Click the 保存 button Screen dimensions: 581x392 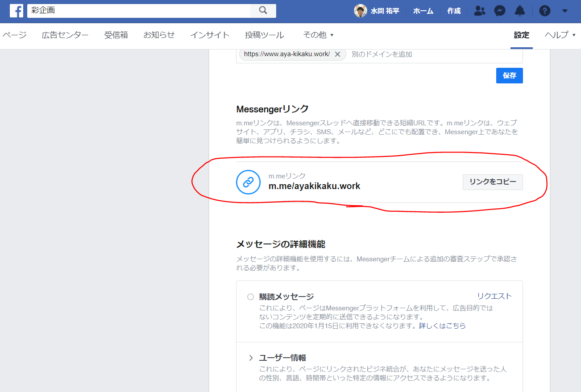coord(509,76)
